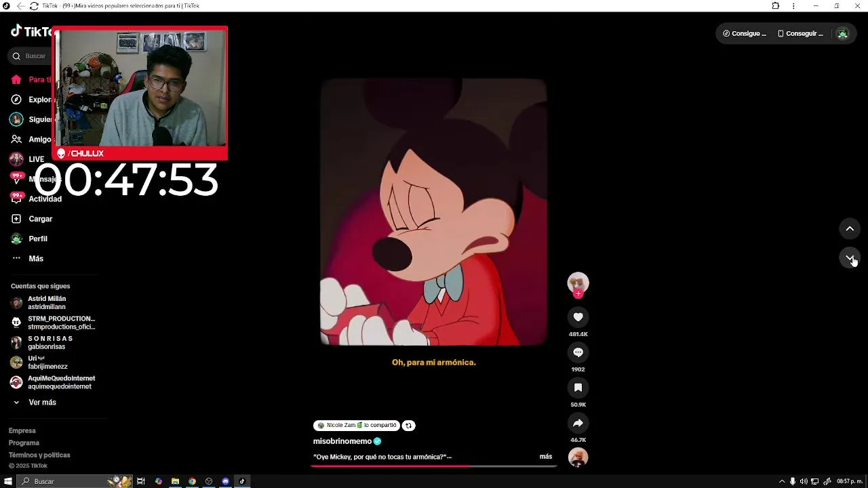The image size is (868, 488).
Task: Open Task View in the taskbar
Action: 141,481
